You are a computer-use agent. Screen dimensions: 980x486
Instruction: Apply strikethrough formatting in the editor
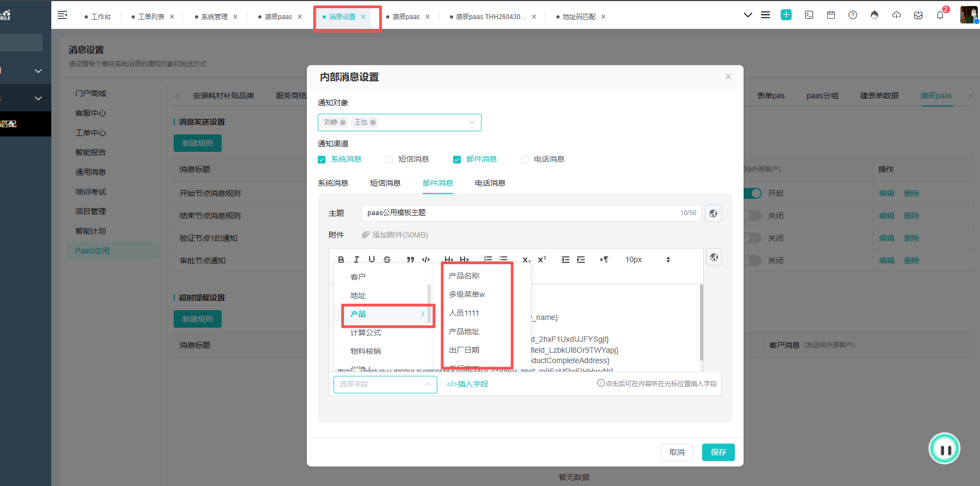point(387,259)
